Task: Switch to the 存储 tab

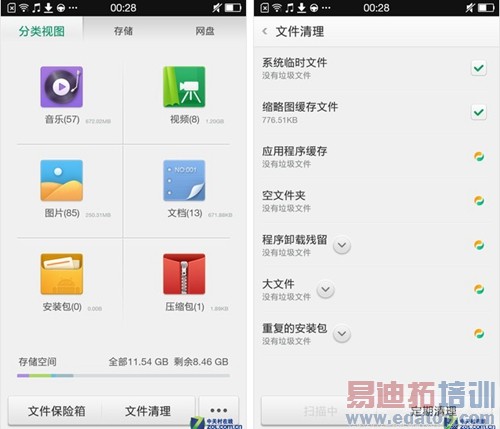Action: [x=123, y=31]
